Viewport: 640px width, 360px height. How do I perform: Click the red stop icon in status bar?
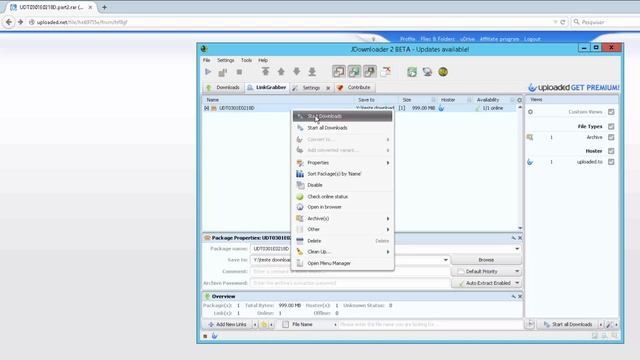point(205,336)
